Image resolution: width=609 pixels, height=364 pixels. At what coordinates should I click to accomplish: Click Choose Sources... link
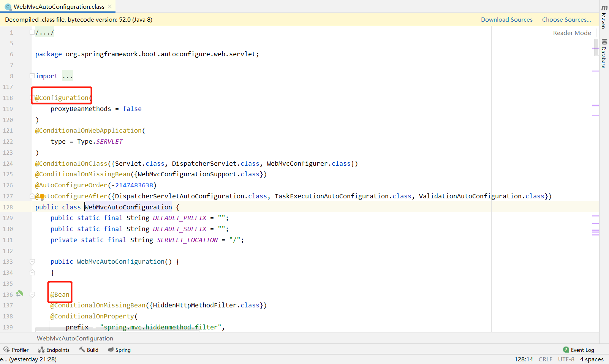(x=566, y=20)
